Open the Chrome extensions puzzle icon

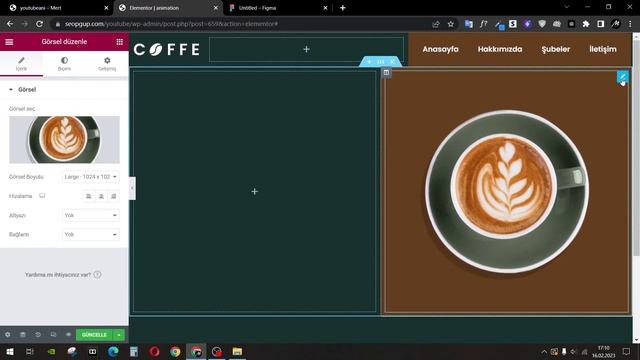[586, 24]
